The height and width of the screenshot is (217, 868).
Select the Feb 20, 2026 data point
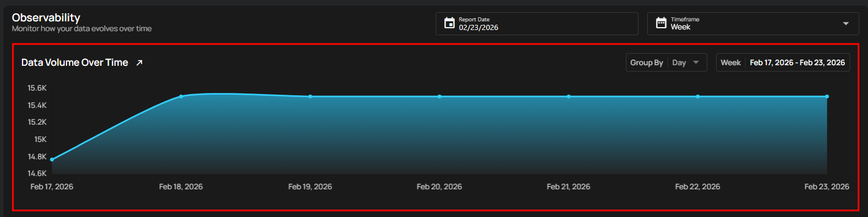439,96
